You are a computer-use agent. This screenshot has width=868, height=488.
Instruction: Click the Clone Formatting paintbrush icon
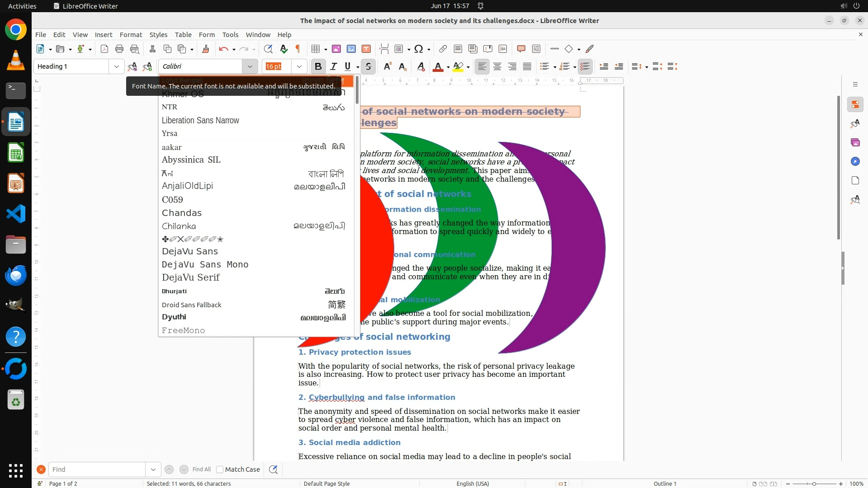tap(206, 49)
